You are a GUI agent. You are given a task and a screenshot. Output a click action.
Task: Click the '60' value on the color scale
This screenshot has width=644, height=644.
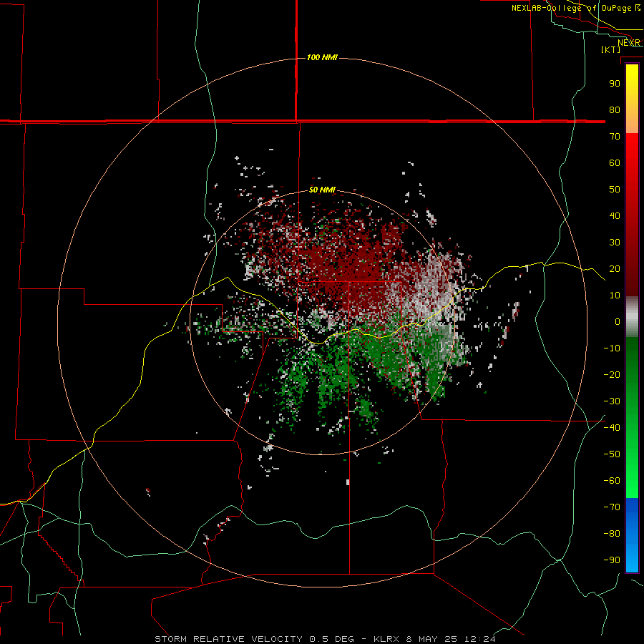615,163
